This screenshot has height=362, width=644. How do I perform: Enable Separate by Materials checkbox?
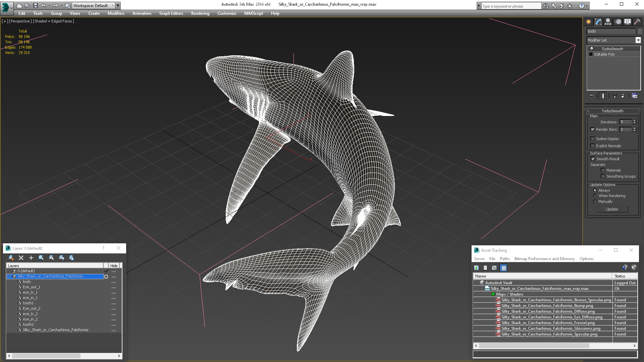click(x=603, y=170)
